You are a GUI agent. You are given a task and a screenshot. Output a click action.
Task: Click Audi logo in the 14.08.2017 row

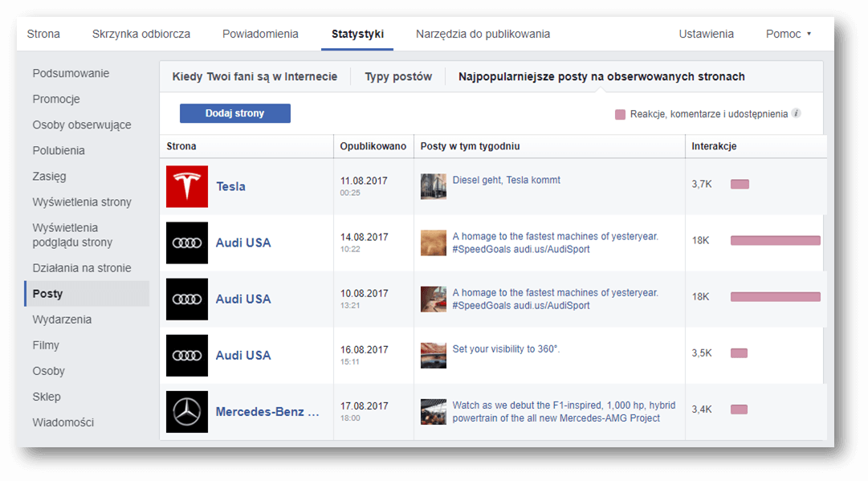pos(187,243)
